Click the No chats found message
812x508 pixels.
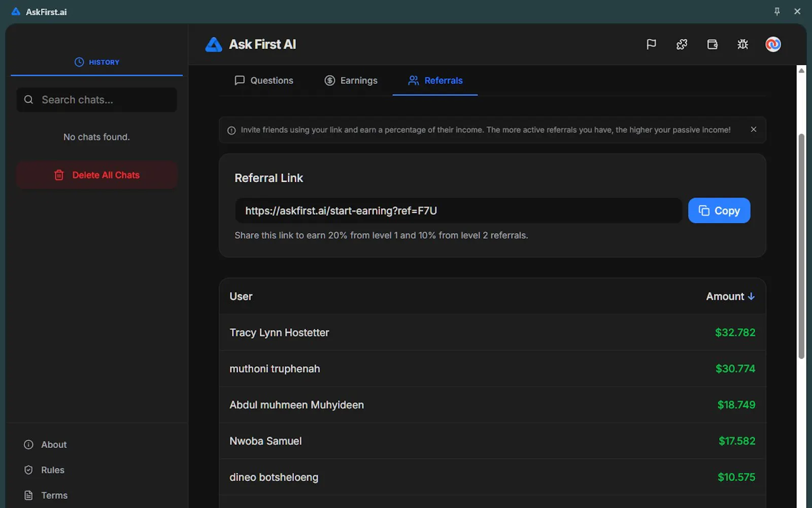pyautogui.click(x=96, y=137)
